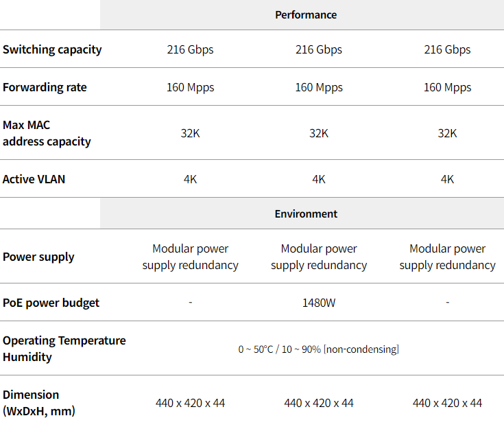Screen dimensions: 504x429
Task: Click the middle column 440 x 420 x 44
Action: pyautogui.click(x=319, y=403)
